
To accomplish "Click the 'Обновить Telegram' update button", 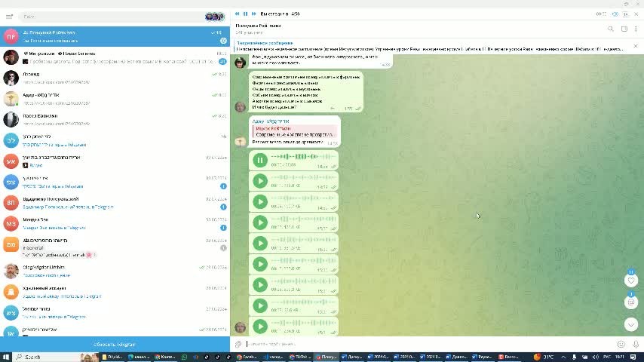I will pos(115,345).
